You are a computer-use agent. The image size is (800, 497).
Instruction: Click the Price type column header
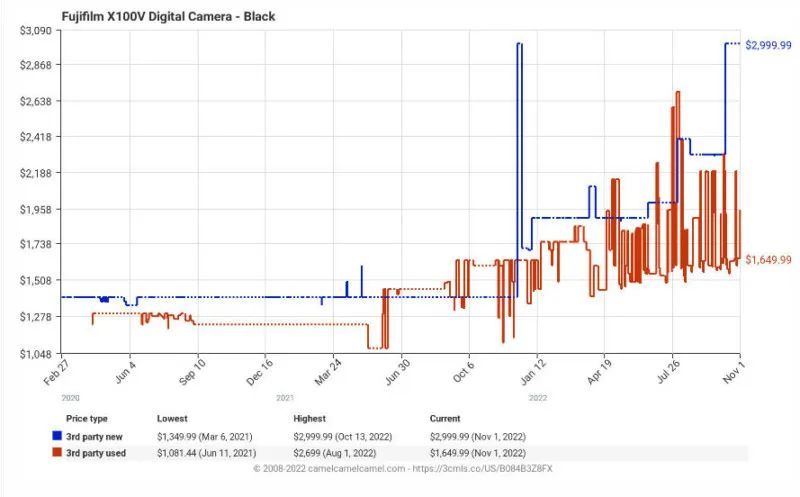pos(87,419)
